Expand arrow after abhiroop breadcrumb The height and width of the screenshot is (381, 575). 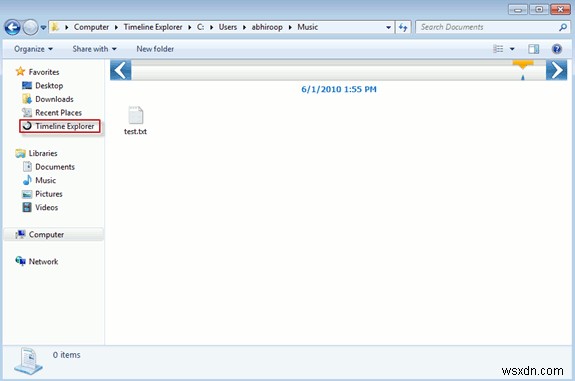tap(290, 27)
